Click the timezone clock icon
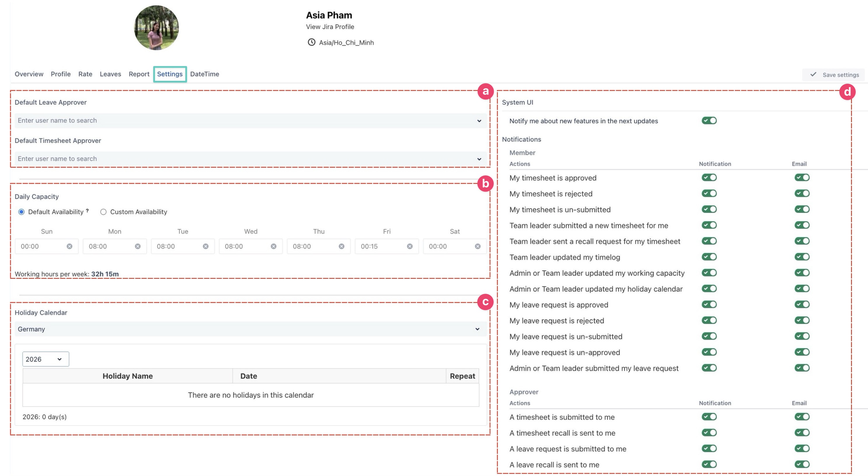 [311, 42]
